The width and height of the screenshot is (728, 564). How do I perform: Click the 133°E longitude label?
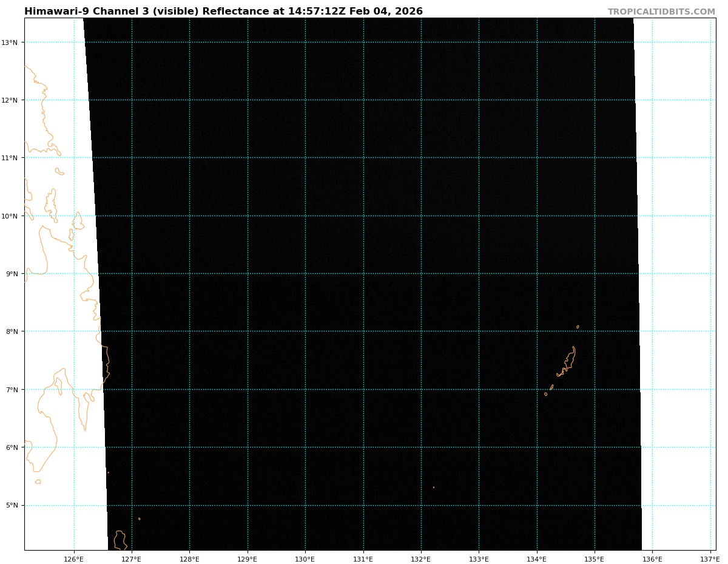pyautogui.click(x=479, y=558)
